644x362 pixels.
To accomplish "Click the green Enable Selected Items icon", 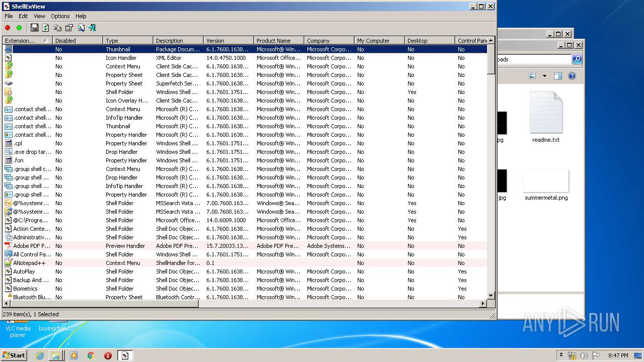I will tap(19, 28).
